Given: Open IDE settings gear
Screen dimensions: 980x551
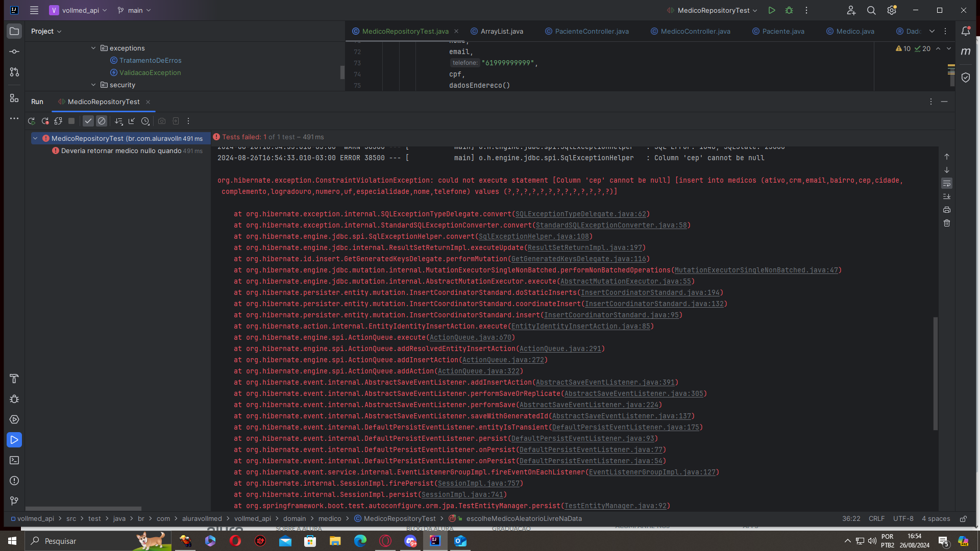Looking at the screenshot, I should click(892, 10).
